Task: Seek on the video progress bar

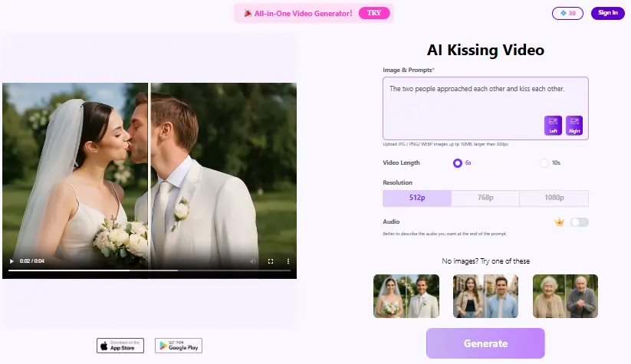Action: point(150,271)
